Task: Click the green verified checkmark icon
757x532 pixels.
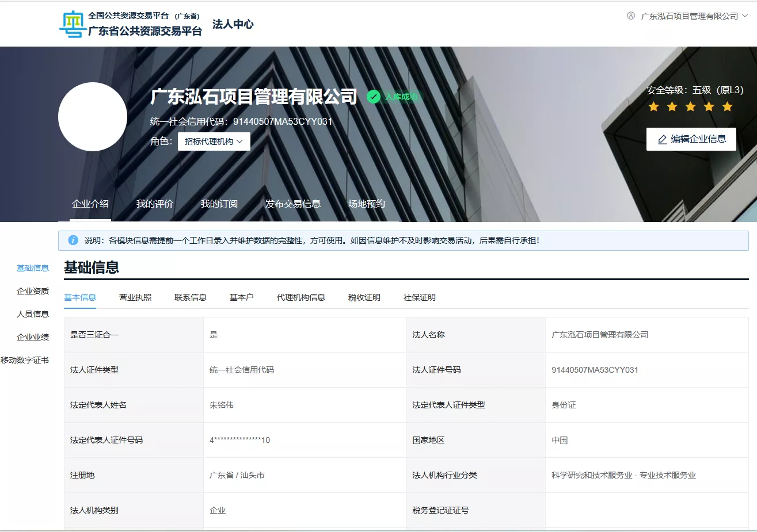Action: [374, 97]
